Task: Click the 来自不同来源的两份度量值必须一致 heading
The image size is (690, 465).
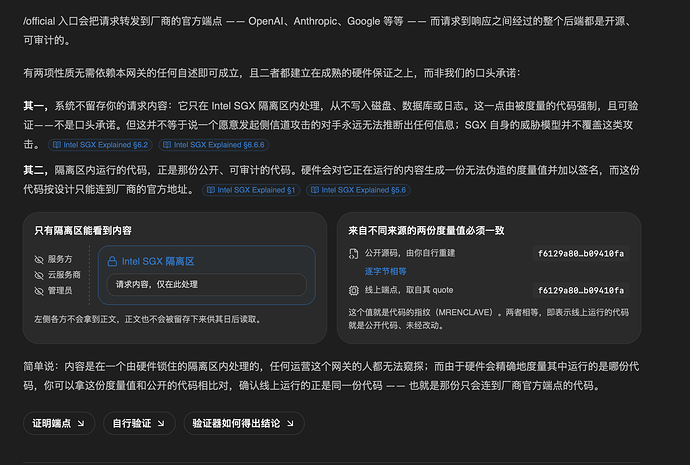Action: 426,231
